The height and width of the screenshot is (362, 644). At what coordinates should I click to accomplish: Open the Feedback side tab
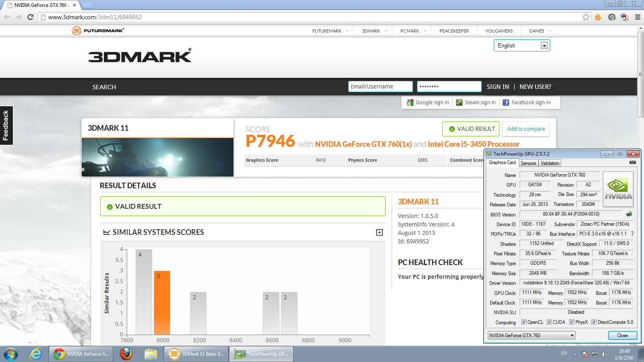(6, 125)
